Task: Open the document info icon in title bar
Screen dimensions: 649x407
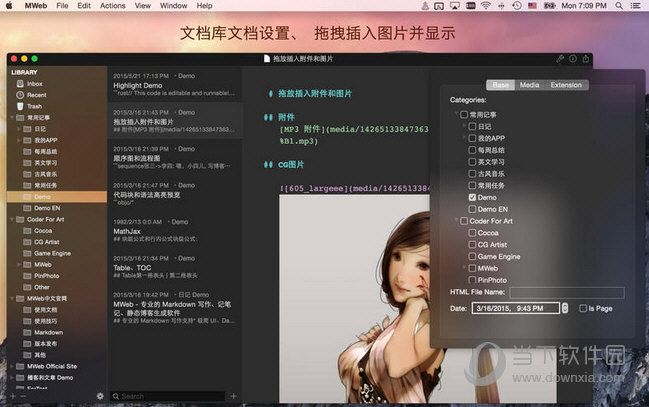Action: (x=573, y=59)
